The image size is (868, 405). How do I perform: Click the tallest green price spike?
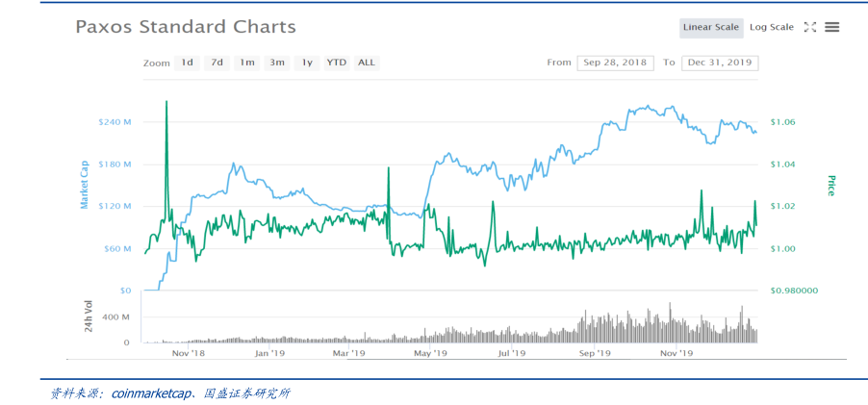pyautogui.click(x=166, y=106)
